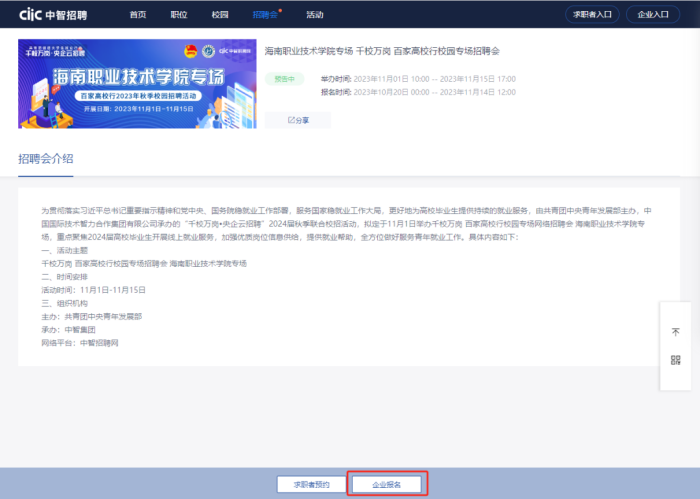This screenshot has height=499, width=700.
Task: Click the red dot badge on 招聘会
Action: coord(280,10)
